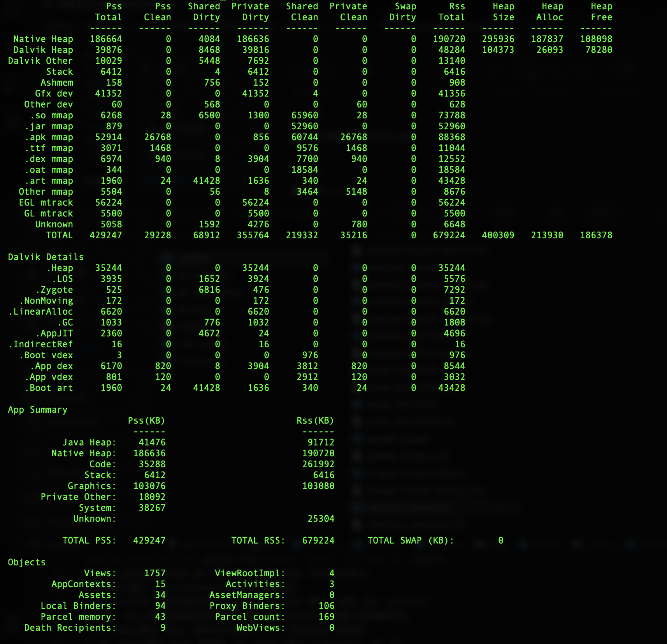The image size is (667, 644).
Task: Select the Graphics label in App Summary
Action: click(92, 486)
